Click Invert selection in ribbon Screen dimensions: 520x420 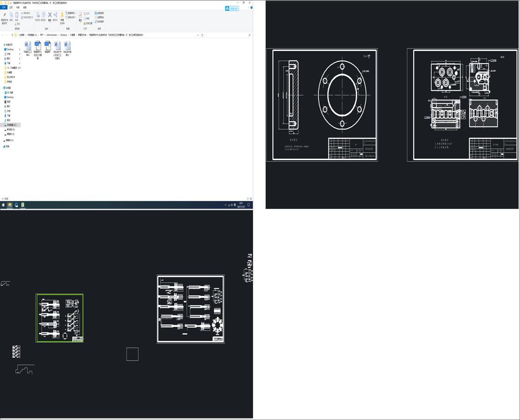[x=99, y=22]
